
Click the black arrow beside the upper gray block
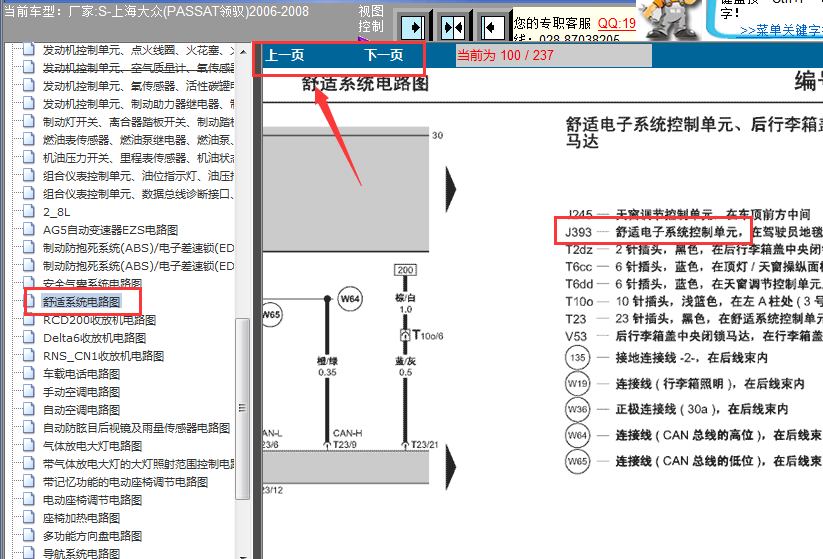pos(451,189)
